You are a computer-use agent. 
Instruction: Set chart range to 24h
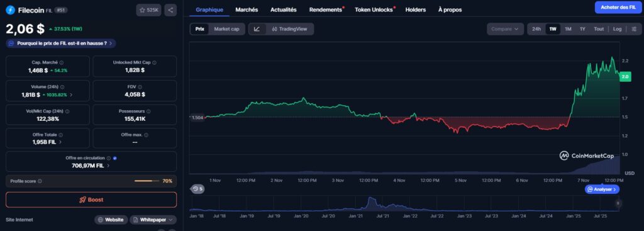click(x=536, y=29)
